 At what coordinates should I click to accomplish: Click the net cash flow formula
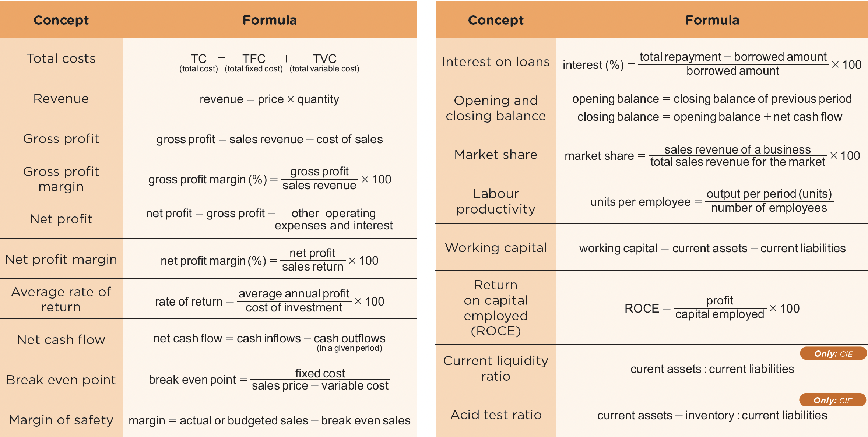270,339
